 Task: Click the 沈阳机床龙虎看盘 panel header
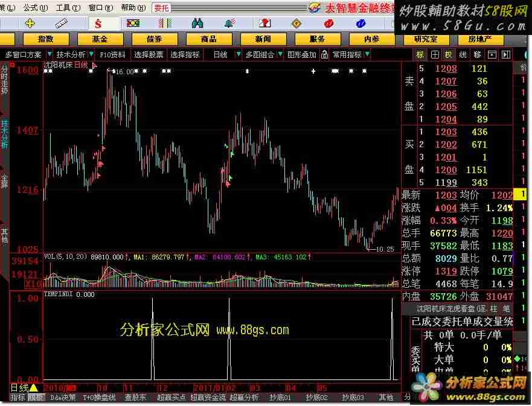tap(457, 309)
